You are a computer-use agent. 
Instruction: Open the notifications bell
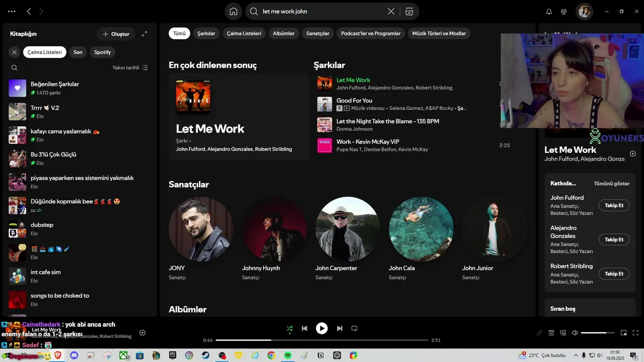coord(549,12)
